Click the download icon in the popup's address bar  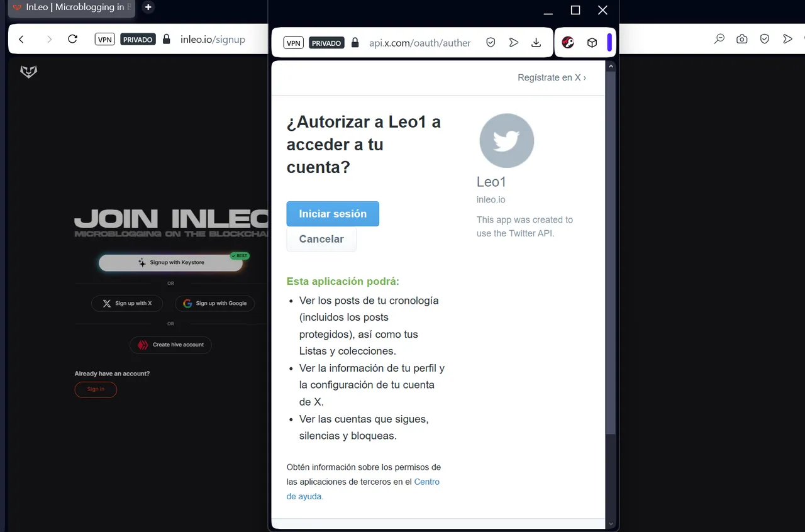click(536, 43)
